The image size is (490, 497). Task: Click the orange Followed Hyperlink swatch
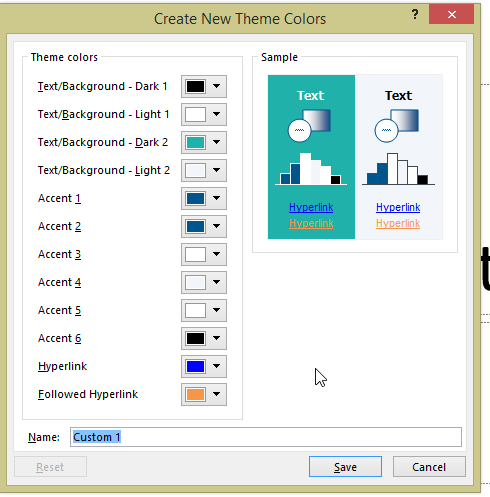pyautogui.click(x=195, y=394)
